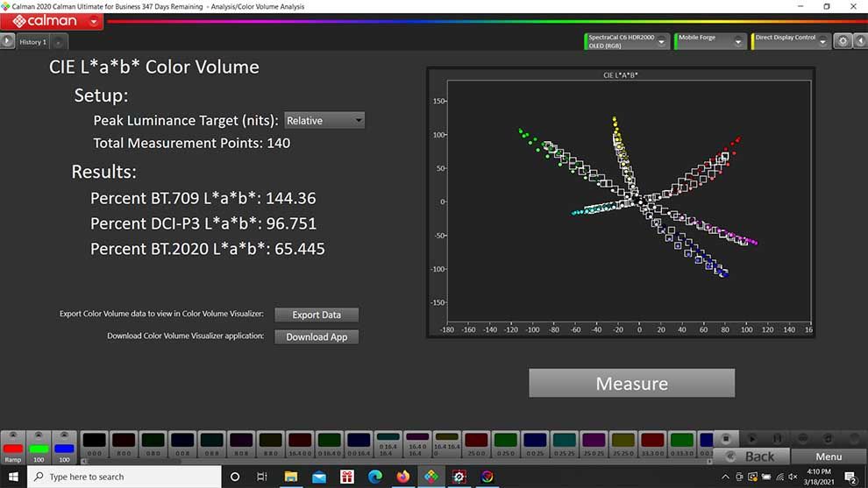Select the 0 0 25 blue patch
This screenshot has width=868, height=488.
(535, 444)
